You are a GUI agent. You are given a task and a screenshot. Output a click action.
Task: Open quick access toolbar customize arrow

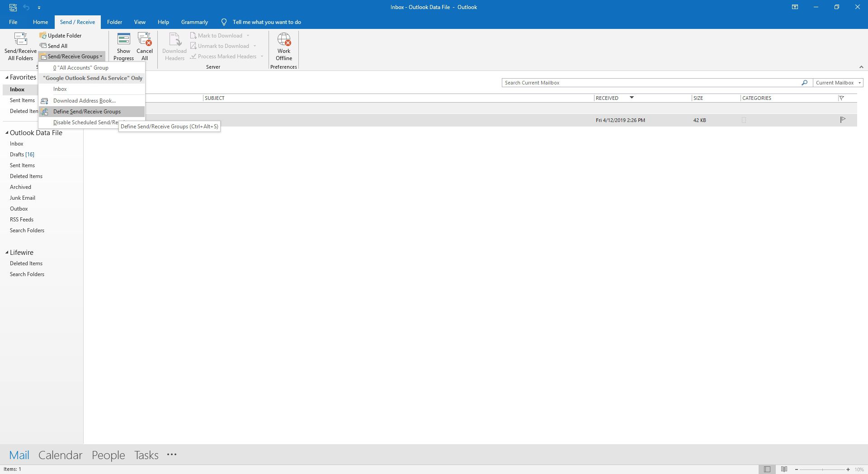(x=39, y=7)
